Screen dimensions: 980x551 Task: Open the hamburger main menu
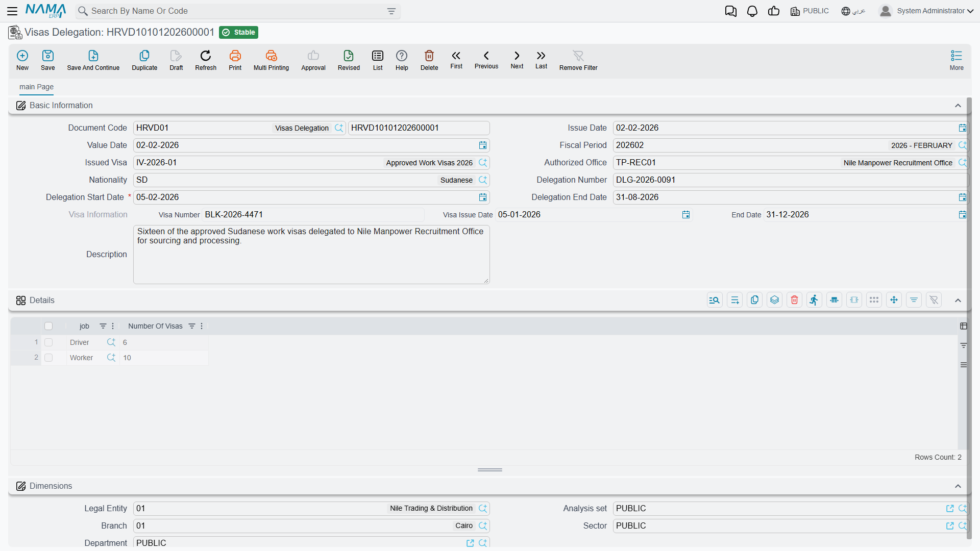[12, 11]
